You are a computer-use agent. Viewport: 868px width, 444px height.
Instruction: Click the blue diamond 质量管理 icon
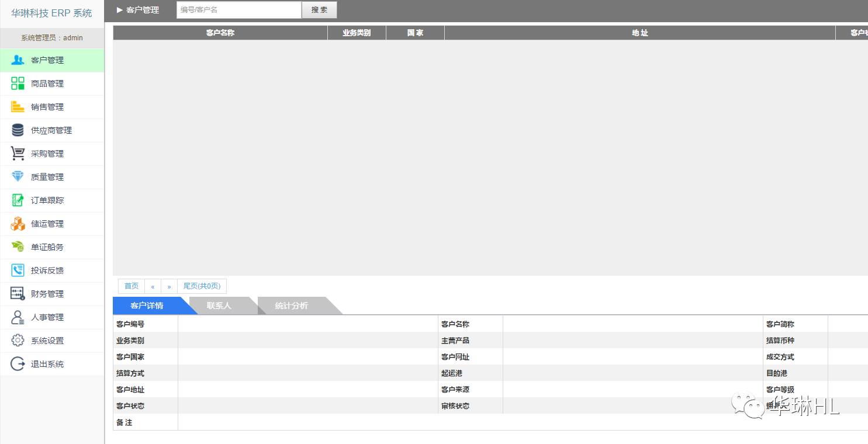pyautogui.click(x=18, y=177)
